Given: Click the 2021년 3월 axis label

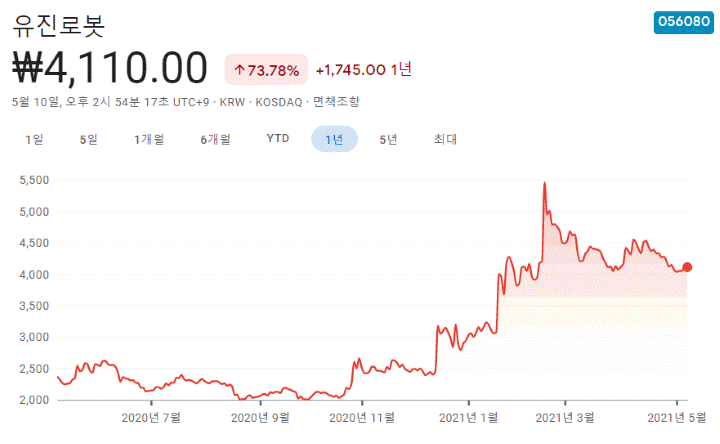Looking at the screenshot, I should pos(565,418).
